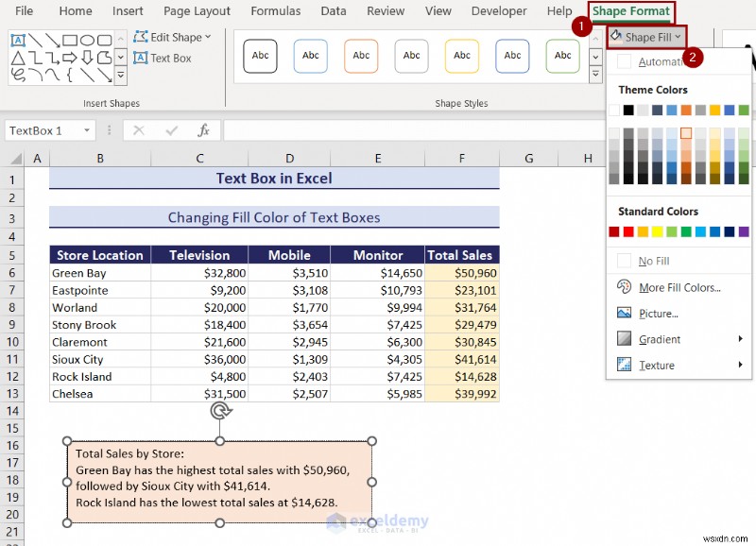756x546 pixels.
Task: Apply the gold outline Abc shape style
Action: click(x=461, y=56)
